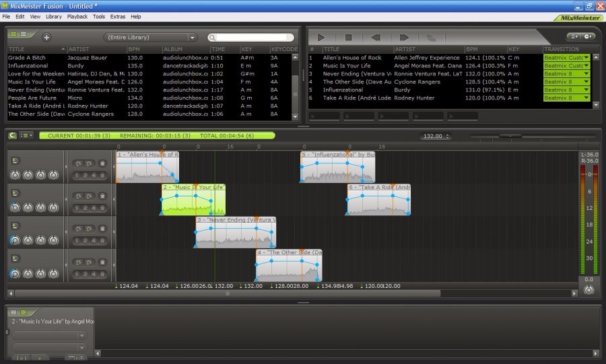Click the timeline zoom slider handle

pos(510,136)
